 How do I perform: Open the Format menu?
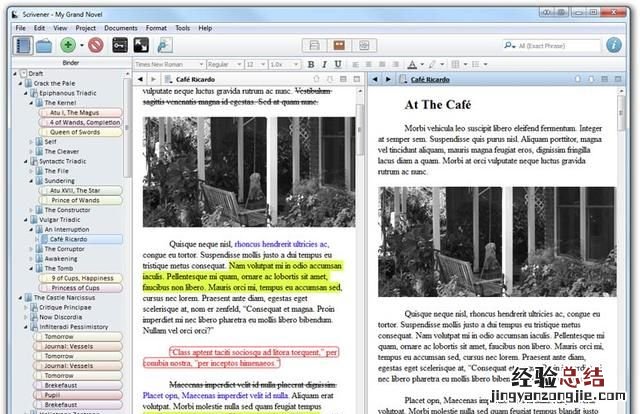[x=155, y=28]
